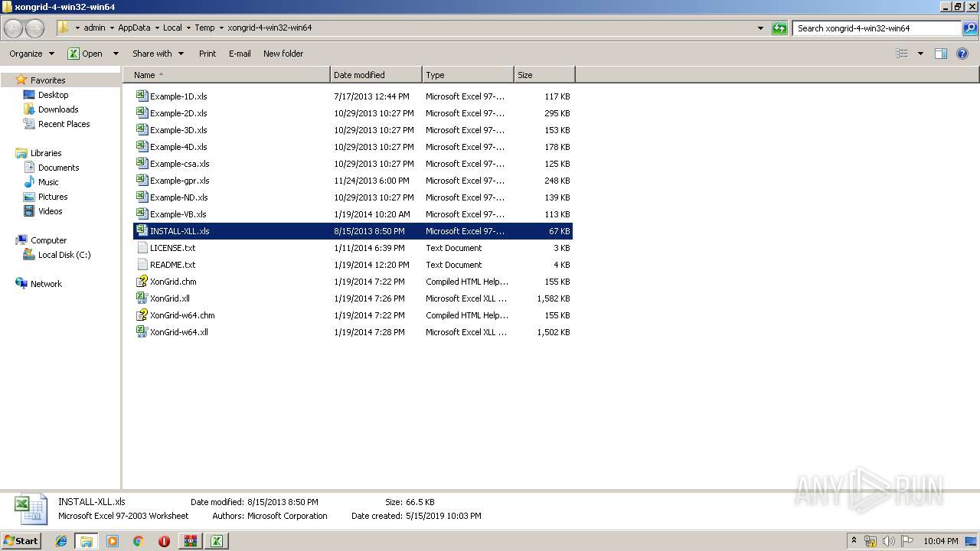Show hidden tray icons arrow

pos(854,541)
